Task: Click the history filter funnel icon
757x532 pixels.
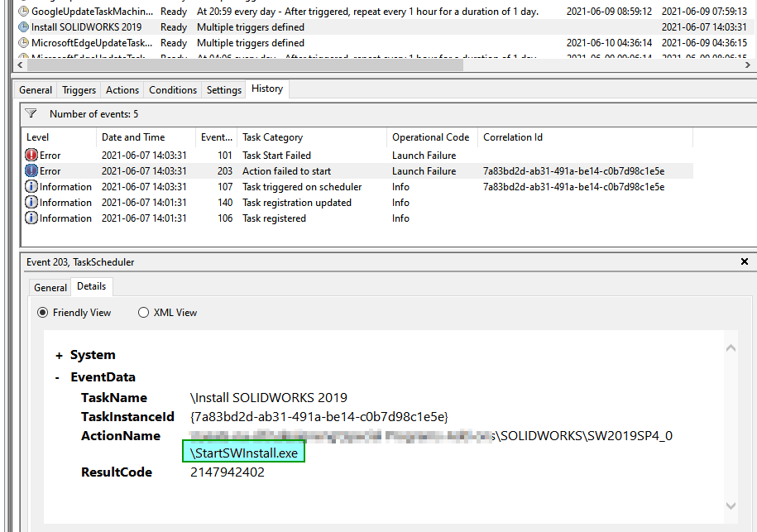Action: tap(31, 113)
